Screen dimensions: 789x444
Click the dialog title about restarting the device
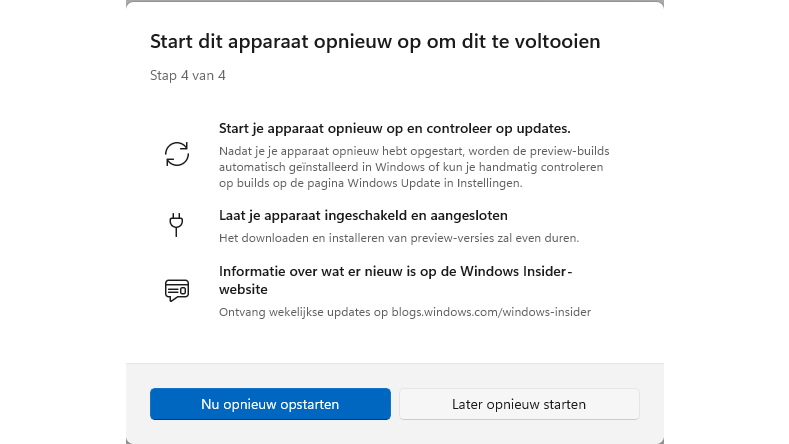pos(375,42)
